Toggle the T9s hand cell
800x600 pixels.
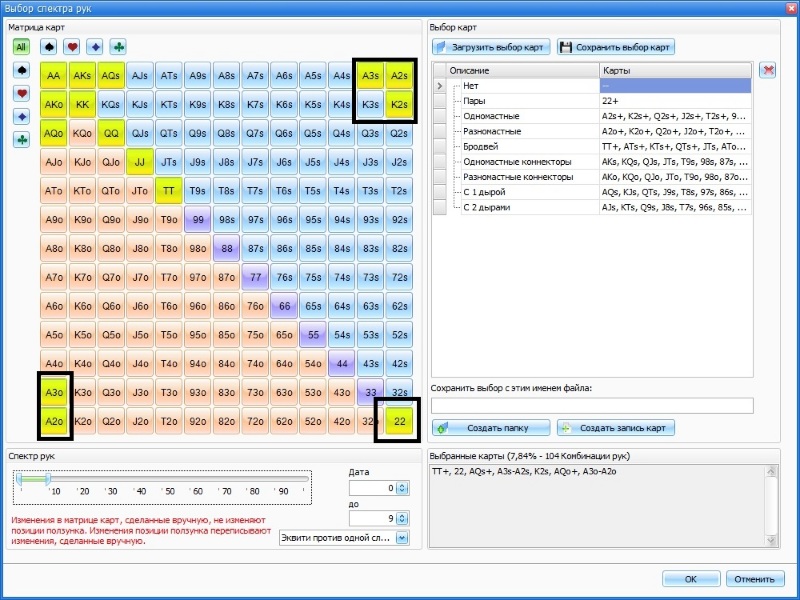[197, 191]
